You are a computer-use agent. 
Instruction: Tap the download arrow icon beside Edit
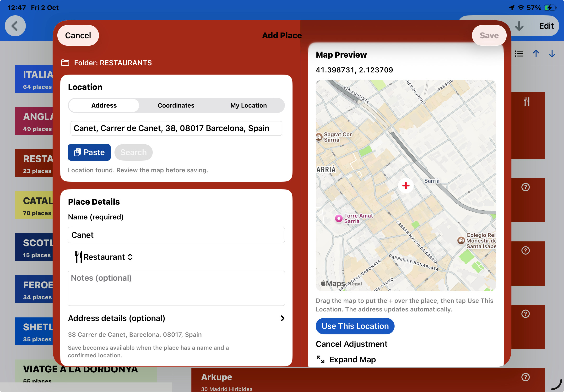click(x=519, y=26)
